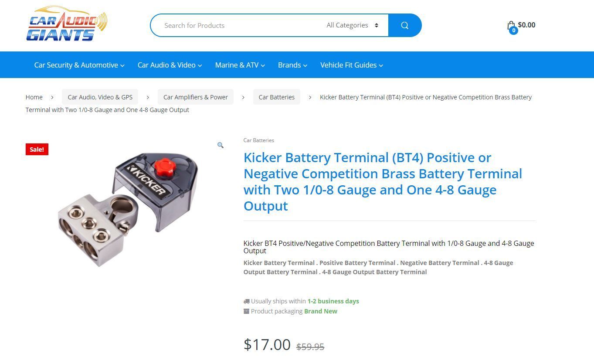The height and width of the screenshot is (364, 594).
Task: Click the lock-style cart total icon near $0.00
Action: pyautogui.click(x=509, y=25)
